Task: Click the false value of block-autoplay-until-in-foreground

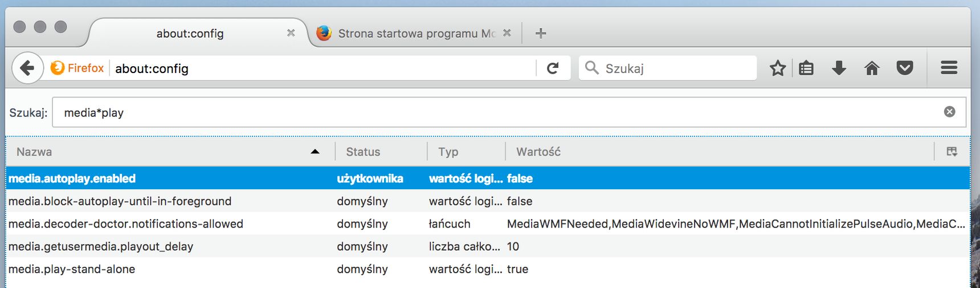Action: (520, 201)
